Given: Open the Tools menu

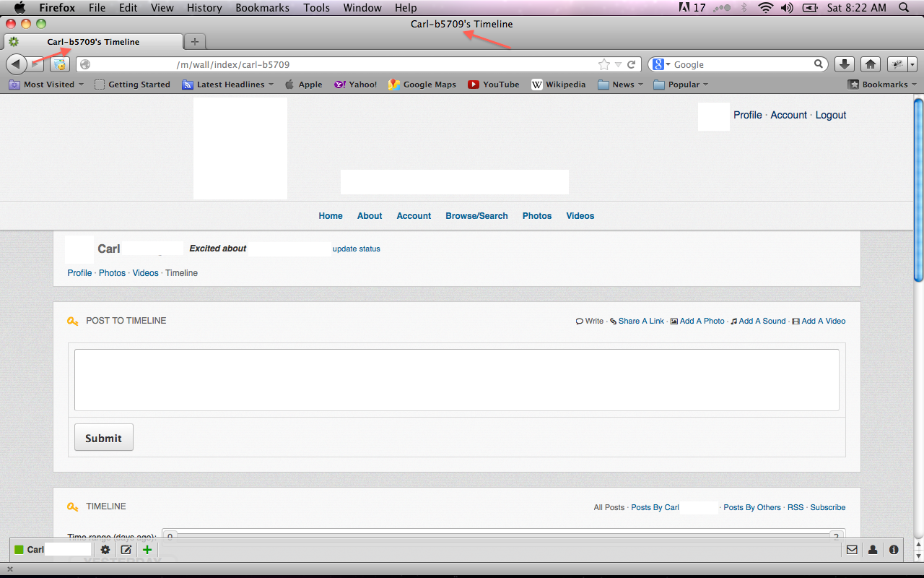Looking at the screenshot, I should pyautogui.click(x=316, y=8).
